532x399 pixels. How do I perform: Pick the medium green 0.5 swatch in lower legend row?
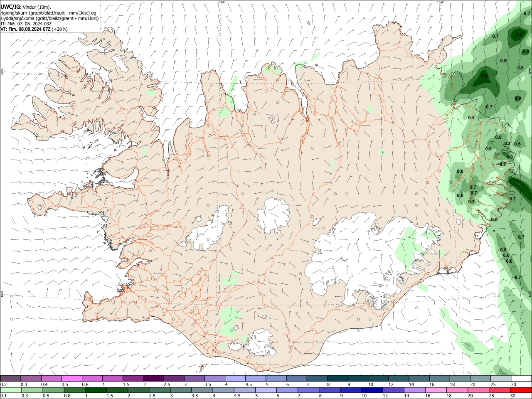point(53,390)
